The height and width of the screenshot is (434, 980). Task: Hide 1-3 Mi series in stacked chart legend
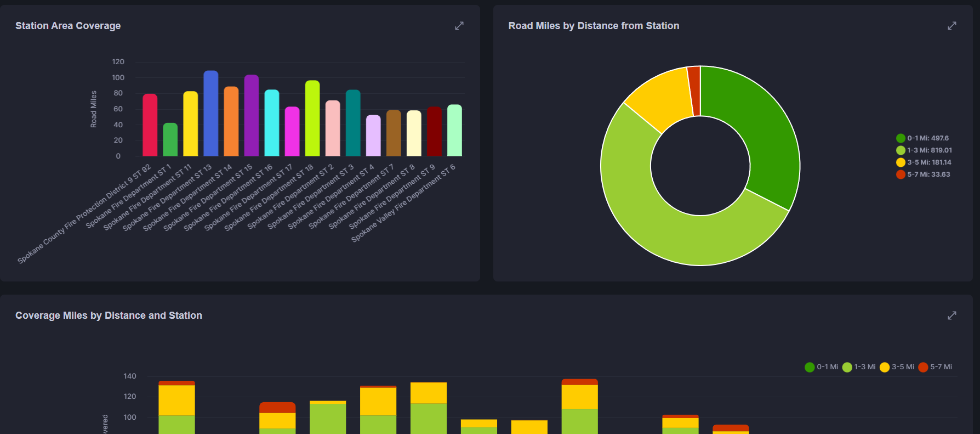859,367
